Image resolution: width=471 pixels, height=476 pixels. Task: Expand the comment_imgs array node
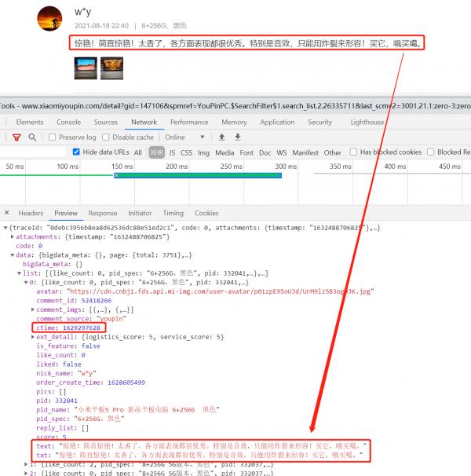[x=31, y=309]
